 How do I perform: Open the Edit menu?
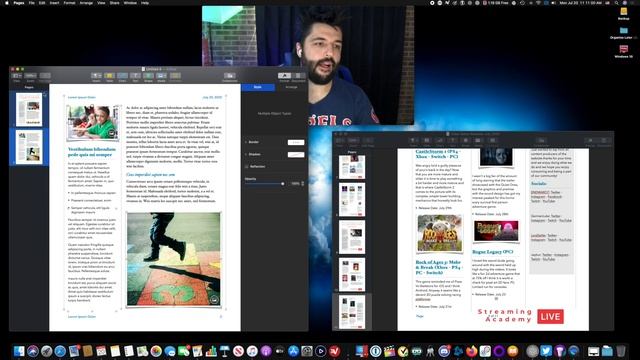pyautogui.click(x=42, y=2)
